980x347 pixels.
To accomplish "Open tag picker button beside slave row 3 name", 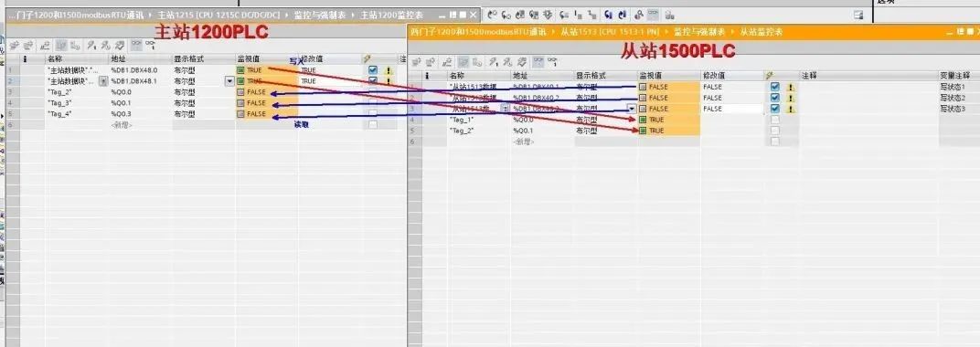I will click(x=505, y=109).
